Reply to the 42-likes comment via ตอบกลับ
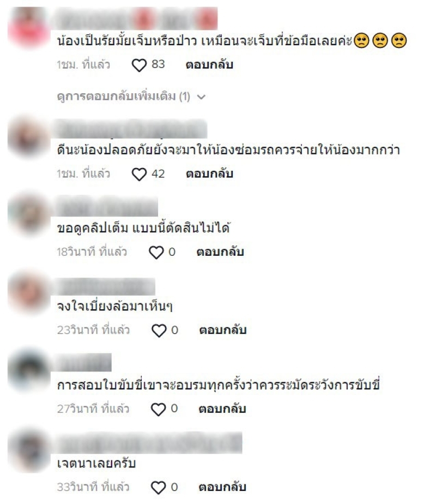Viewport: 436px width, 504px height. pos(209,173)
